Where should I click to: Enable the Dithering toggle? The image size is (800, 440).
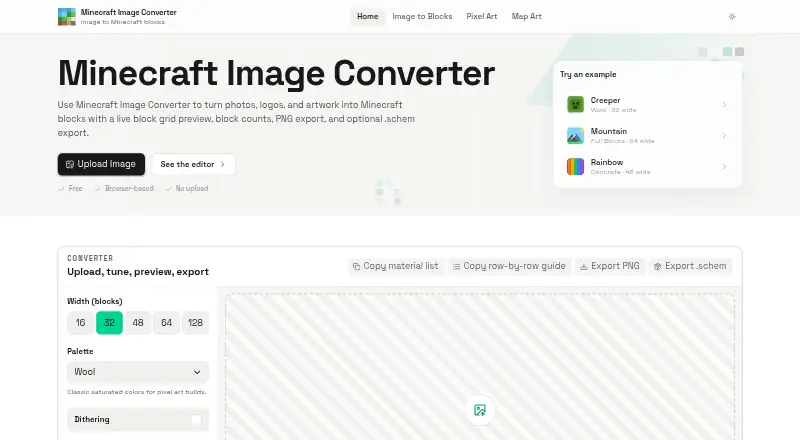click(x=196, y=420)
